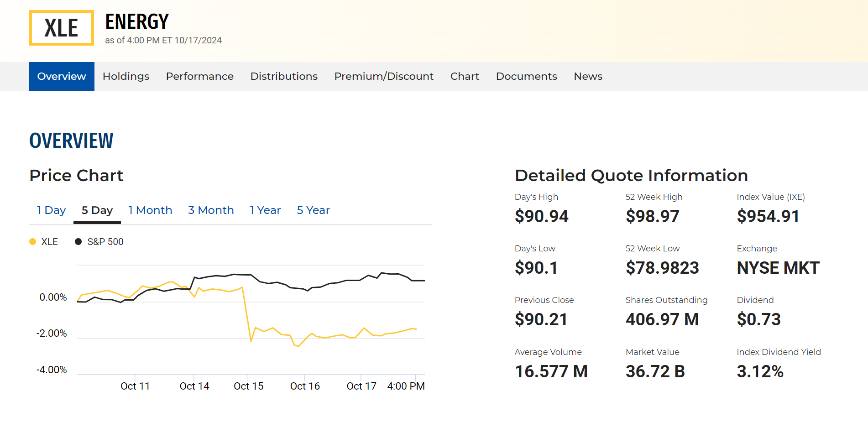
Task: Click the Day's Low value $90.1
Action: click(x=536, y=268)
